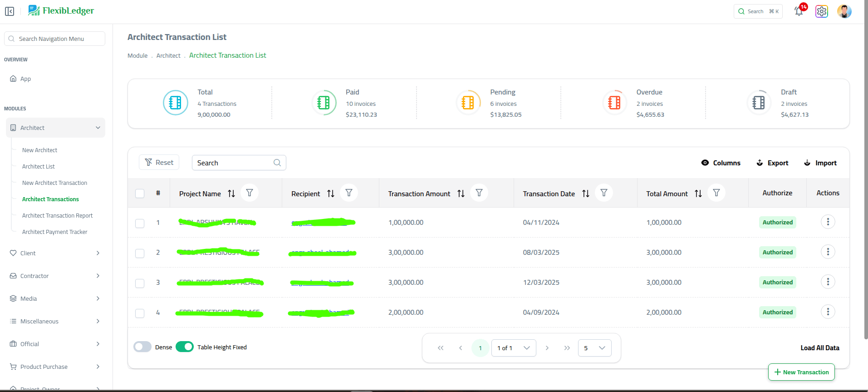Open the rows-per-page dropdown showing 5
This screenshot has width=868, height=392.
[x=594, y=348]
